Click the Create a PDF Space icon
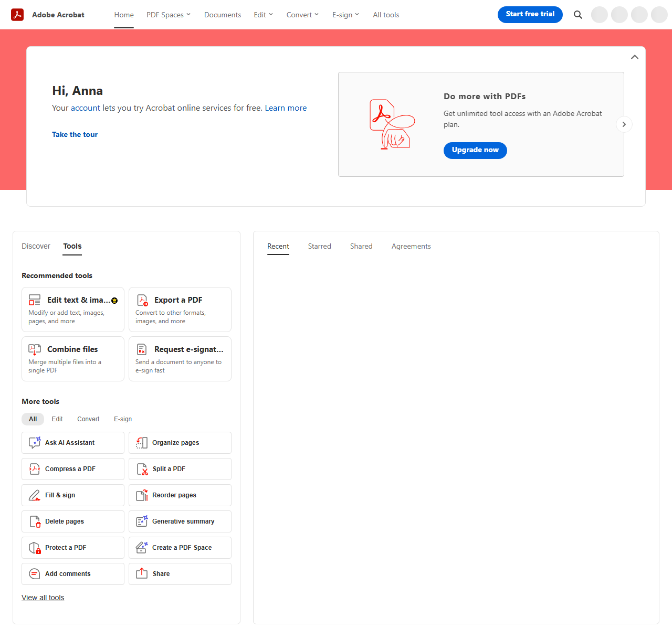The width and height of the screenshot is (672, 629). point(142,548)
